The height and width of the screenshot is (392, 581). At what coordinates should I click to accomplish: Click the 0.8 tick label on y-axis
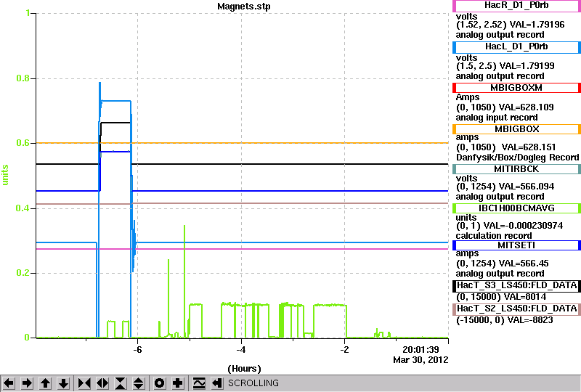(23, 78)
